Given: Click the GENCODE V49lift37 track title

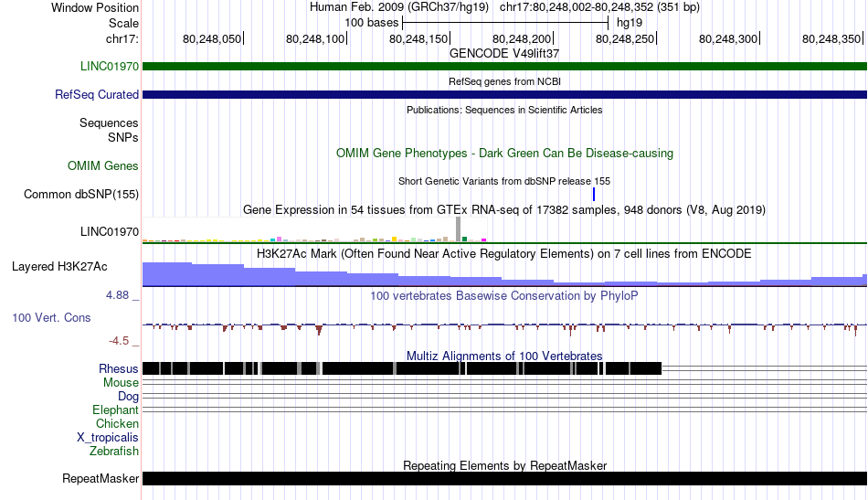Looking at the screenshot, I should click(504, 54).
